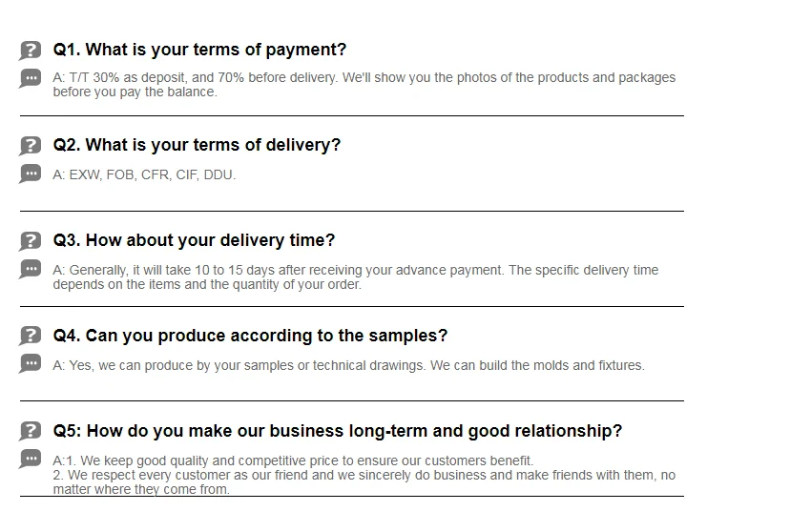The image size is (811, 532).
Task: Click the question mark icon beside Q1
Action: [30, 51]
